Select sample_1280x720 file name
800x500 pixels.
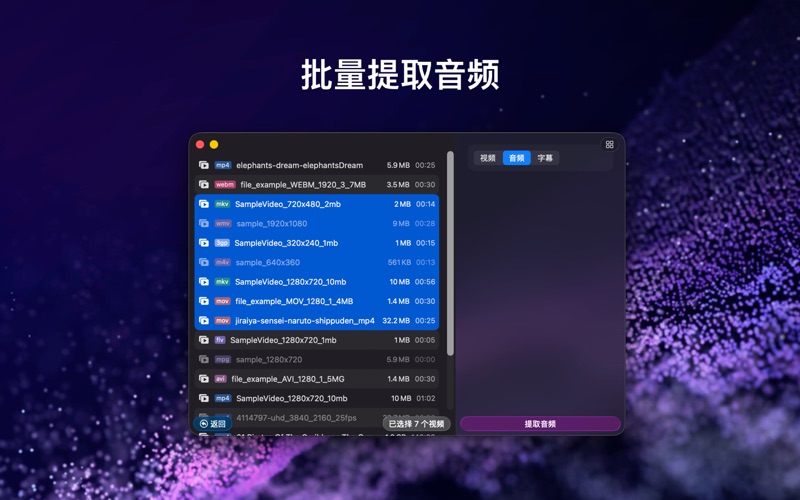click(269, 359)
